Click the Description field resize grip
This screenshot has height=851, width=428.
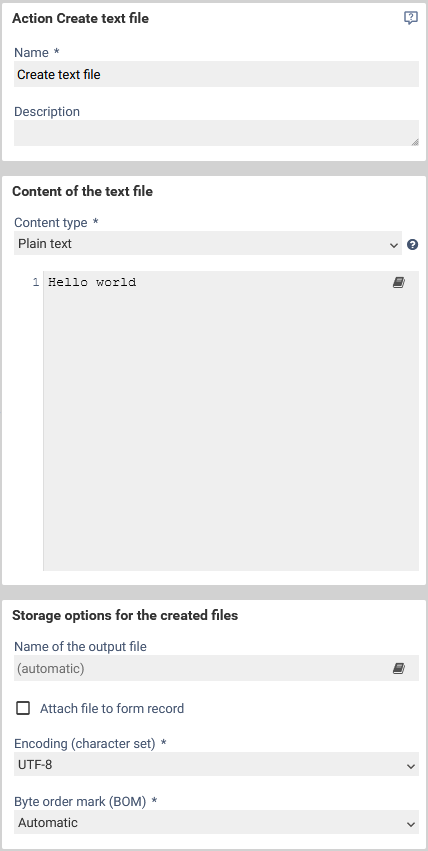415,142
